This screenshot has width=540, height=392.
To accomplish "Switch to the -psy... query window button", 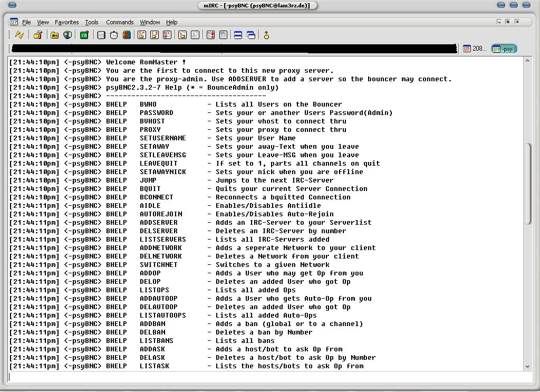I will (504, 49).
